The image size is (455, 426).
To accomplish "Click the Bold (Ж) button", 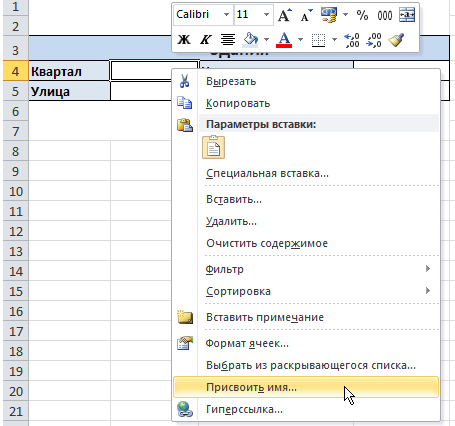I will (x=184, y=40).
